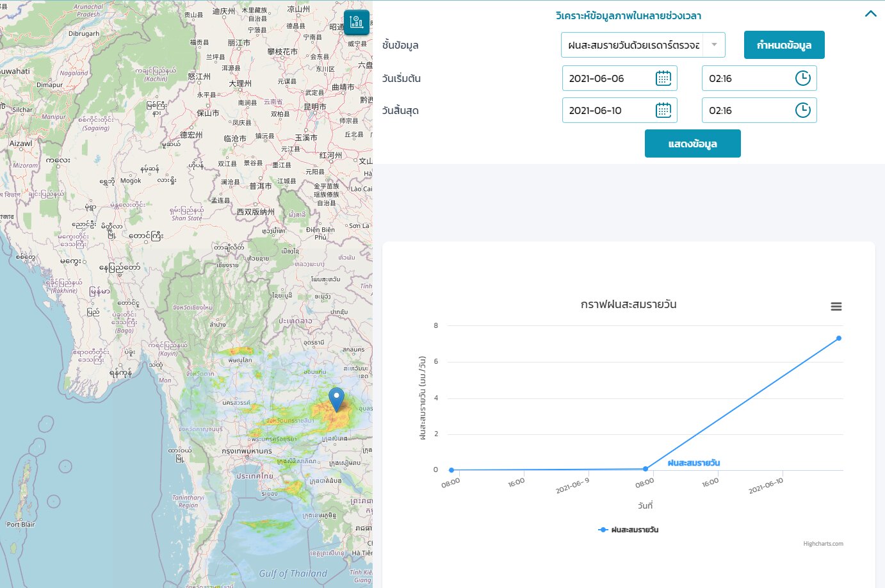Click the x-axis title วันที่
This screenshot has width=885, height=588.
(x=645, y=505)
